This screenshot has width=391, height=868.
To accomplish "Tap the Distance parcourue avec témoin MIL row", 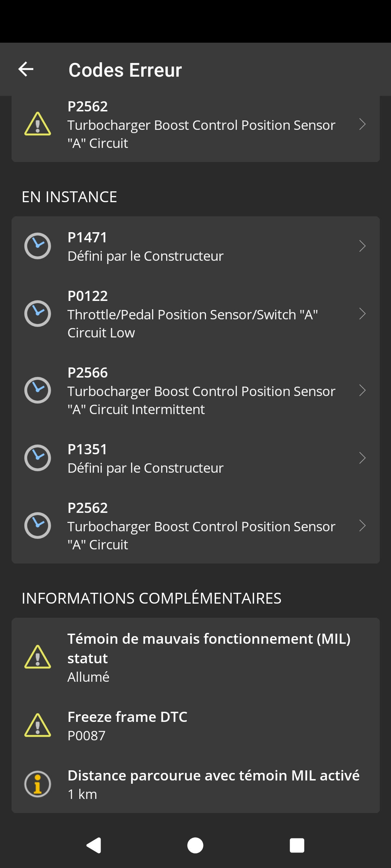I will pyautogui.click(x=214, y=784).
